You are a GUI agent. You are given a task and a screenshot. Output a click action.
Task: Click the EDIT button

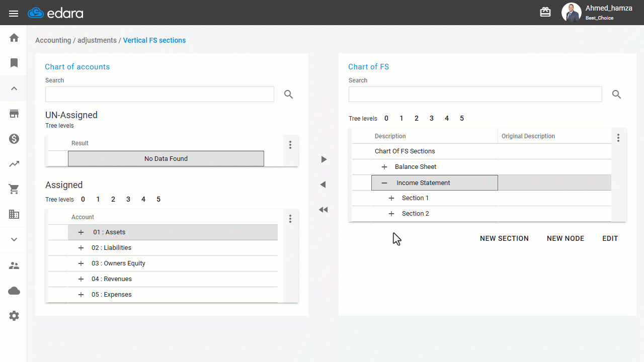tap(610, 238)
